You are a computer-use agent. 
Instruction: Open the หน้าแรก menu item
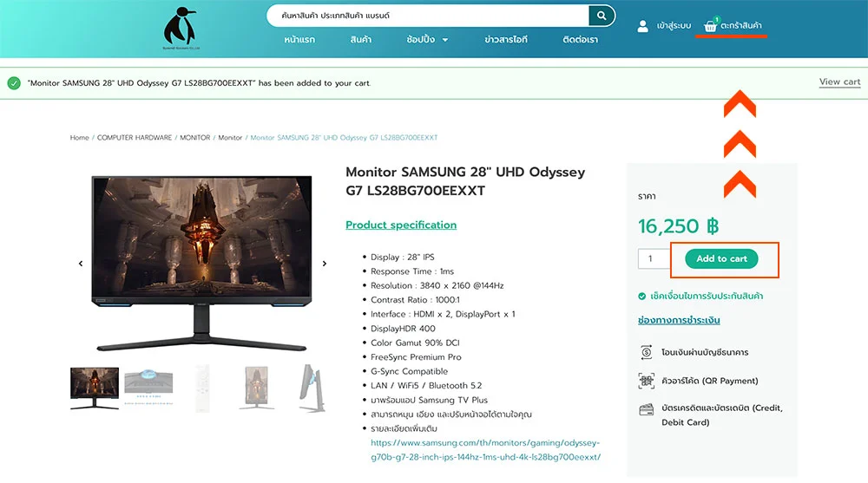(299, 39)
